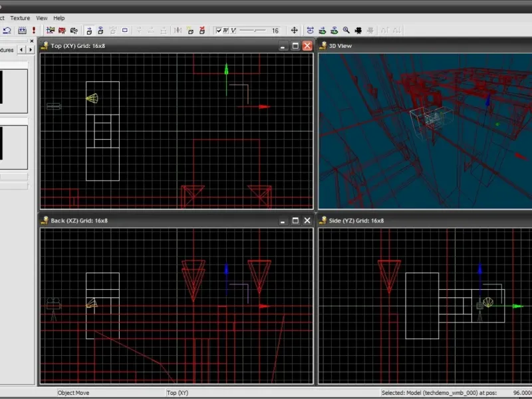The height and width of the screenshot is (399, 532).
Task: Click the blue rectangle toolbar icon
Action: click(125, 30)
